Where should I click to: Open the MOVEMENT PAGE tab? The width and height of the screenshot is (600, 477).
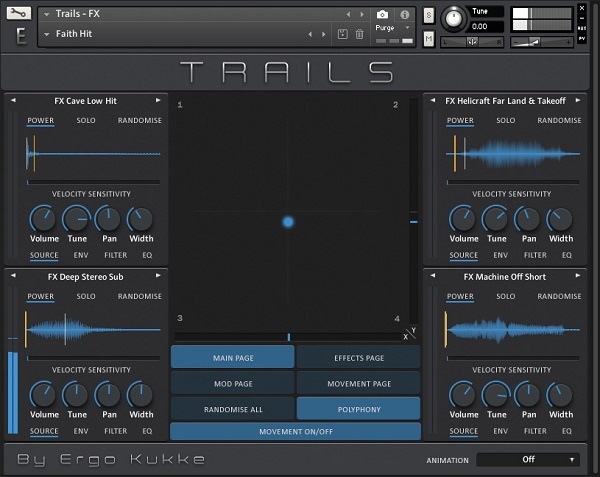pyautogui.click(x=359, y=383)
